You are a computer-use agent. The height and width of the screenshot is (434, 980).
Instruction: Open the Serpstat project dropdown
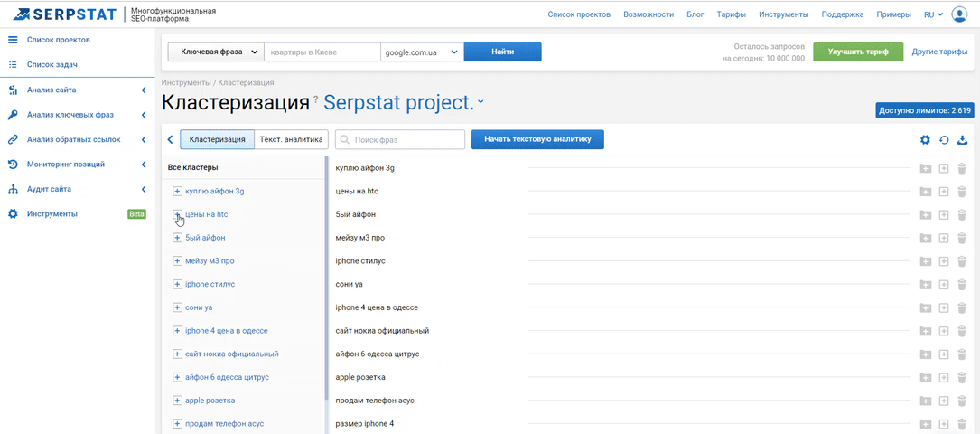tap(404, 102)
